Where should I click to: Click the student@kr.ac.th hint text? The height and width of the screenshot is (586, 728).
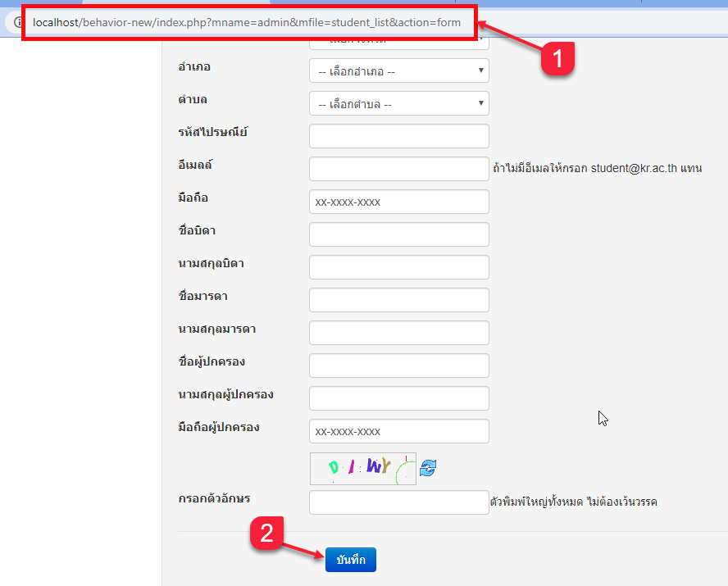[597, 168]
